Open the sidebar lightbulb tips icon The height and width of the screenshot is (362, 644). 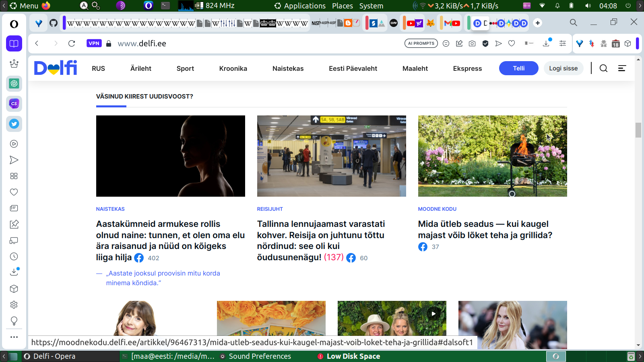(x=14, y=321)
